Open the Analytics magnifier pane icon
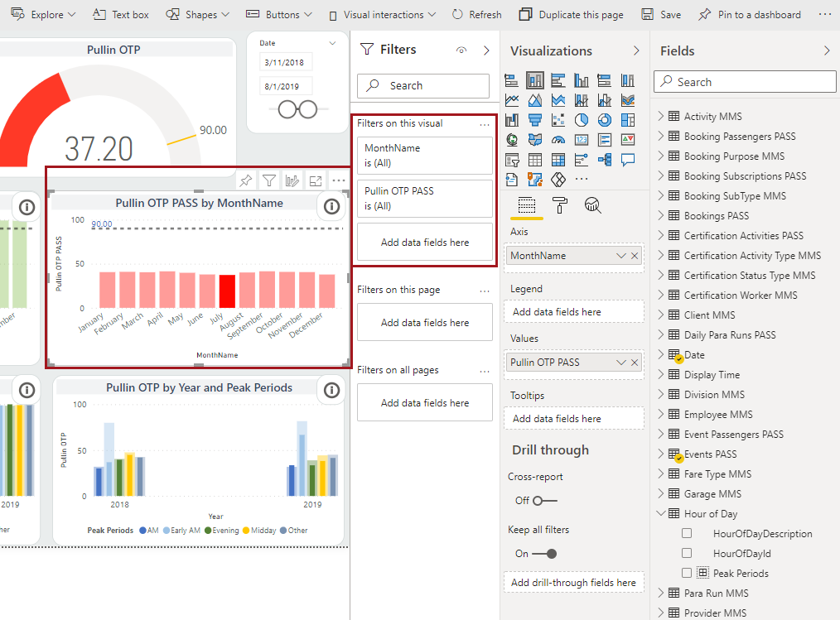Viewport: 840px width, 620px height. (x=592, y=205)
